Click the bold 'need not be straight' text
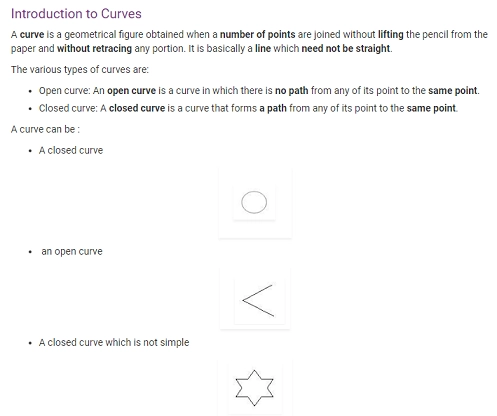The width and height of the screenshot is (497, 416). (346, 49)
